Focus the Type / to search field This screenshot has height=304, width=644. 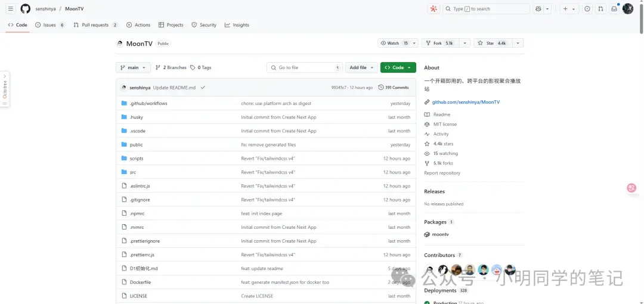pos(487,8)
